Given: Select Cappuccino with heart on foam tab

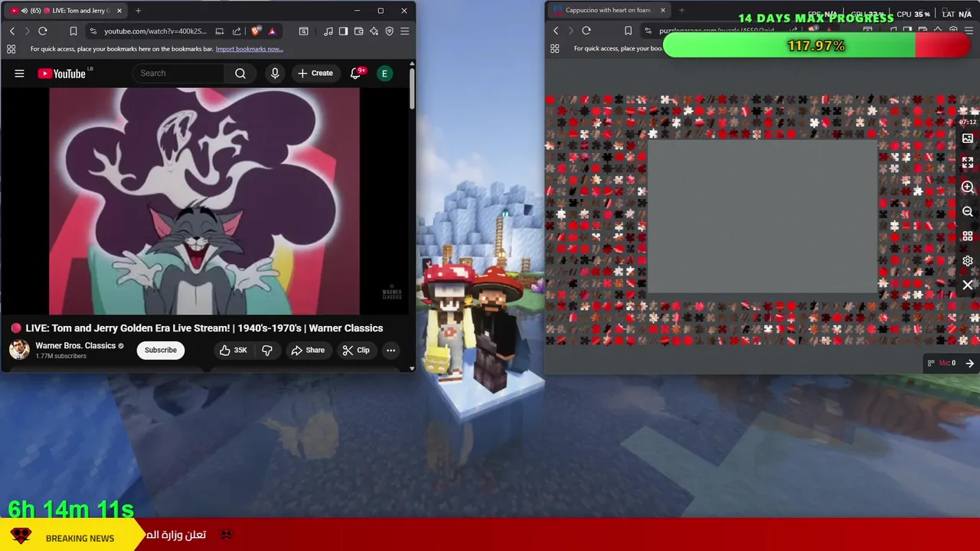Looking at the screenshot, I should pos(609,10).
